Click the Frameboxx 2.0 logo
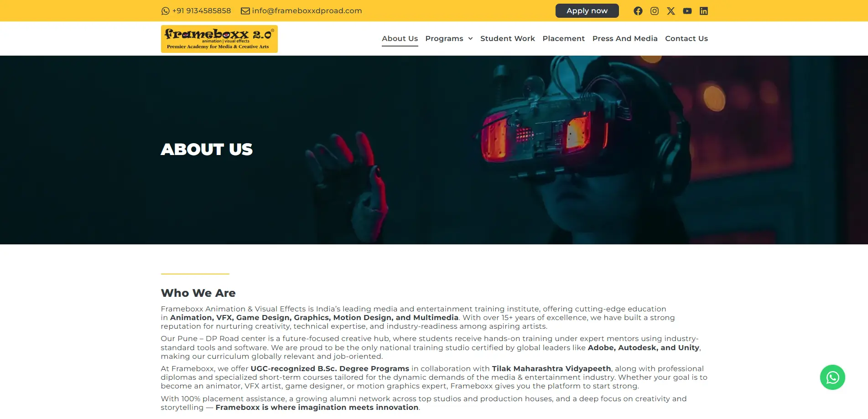The height and width of the screenshot is (419, 868). [x=219, y=39]
